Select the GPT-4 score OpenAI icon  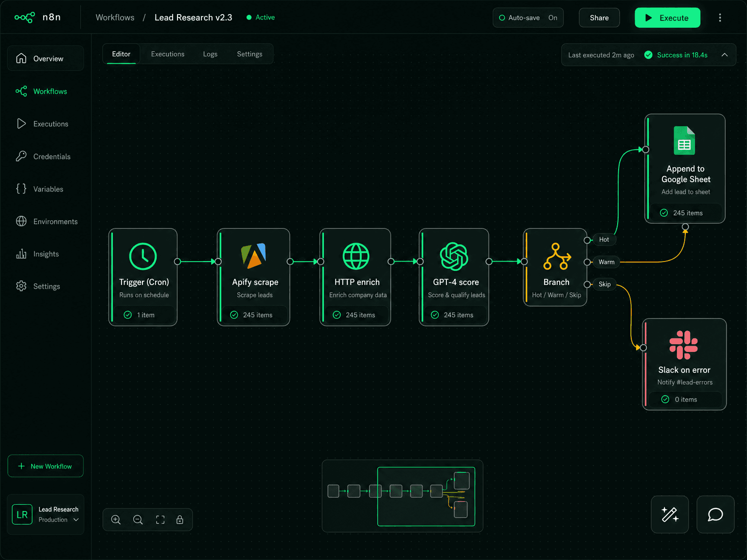click(x=454, y=256)
